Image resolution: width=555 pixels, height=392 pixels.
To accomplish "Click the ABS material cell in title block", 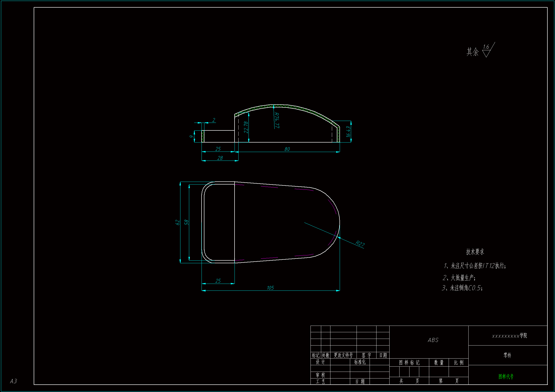I will pyautogui.click(x=433, y=340).
